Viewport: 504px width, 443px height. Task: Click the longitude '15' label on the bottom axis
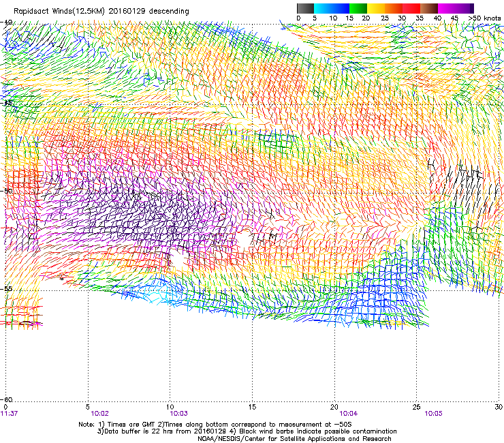[x=252, y=407]
